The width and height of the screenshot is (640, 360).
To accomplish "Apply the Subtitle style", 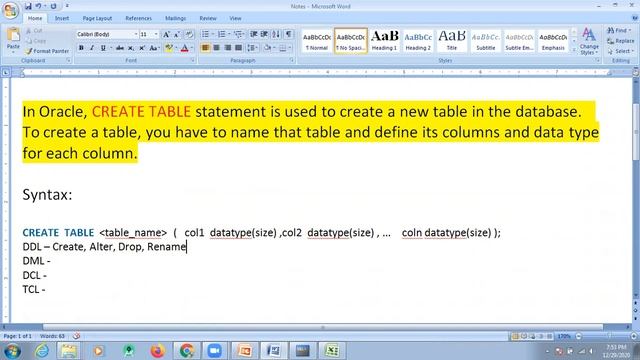I will tap(486, 40).
